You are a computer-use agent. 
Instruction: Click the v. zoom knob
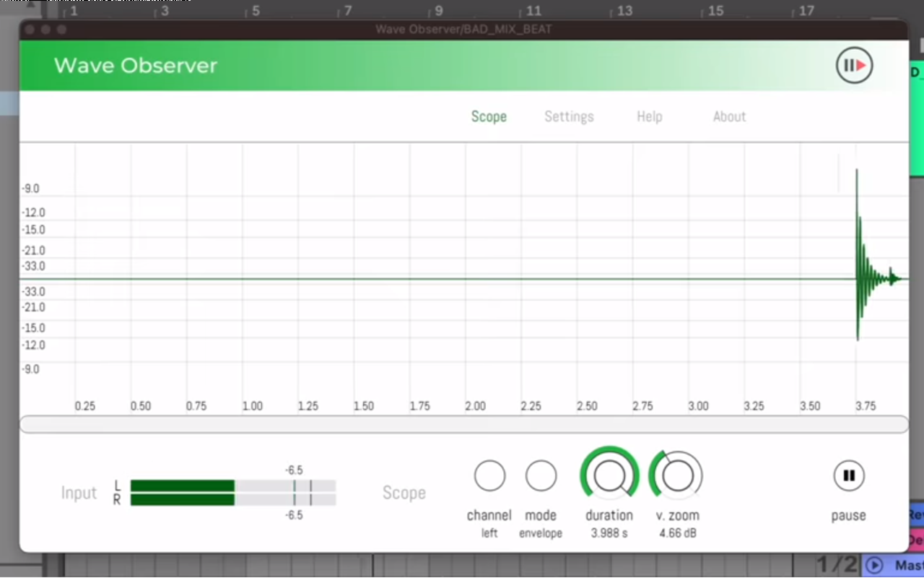[x=676, y=475]
